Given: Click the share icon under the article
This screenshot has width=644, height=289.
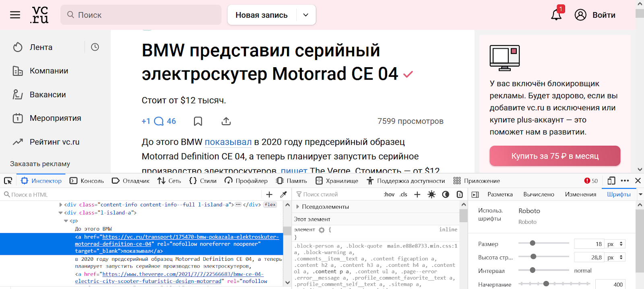Looking at the screenshot, I should tap(226, 121).
